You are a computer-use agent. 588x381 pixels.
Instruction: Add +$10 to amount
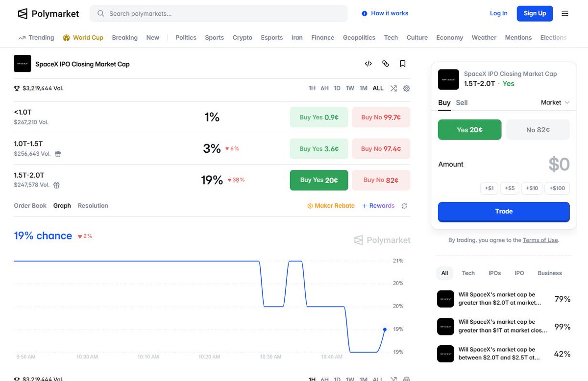click(532, 188)
